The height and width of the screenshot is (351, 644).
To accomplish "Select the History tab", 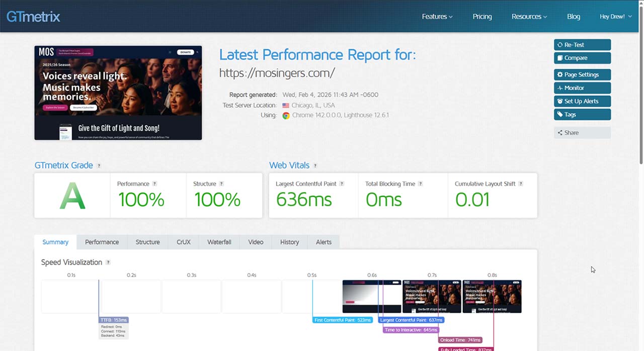I will [289, 242].
